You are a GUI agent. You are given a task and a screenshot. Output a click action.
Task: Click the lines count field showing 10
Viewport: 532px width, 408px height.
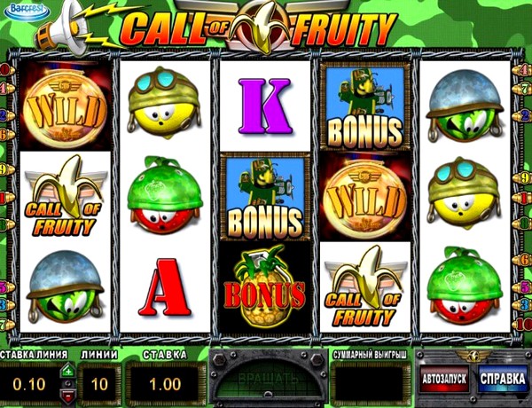99,384
